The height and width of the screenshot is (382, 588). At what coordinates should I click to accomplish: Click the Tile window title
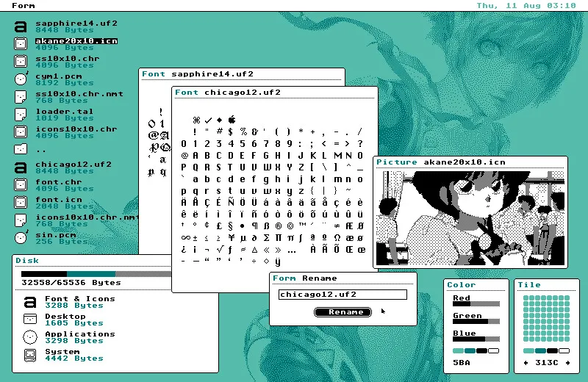coord(529,284)
